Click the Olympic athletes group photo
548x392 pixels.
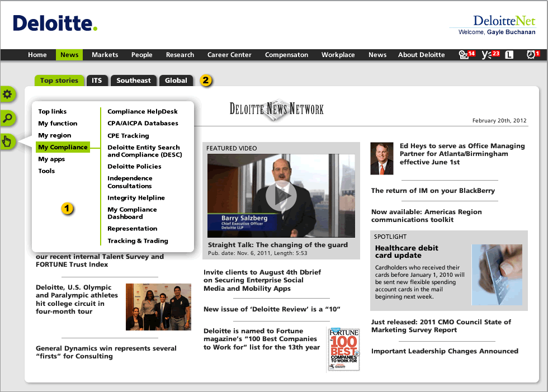point(158,307)
